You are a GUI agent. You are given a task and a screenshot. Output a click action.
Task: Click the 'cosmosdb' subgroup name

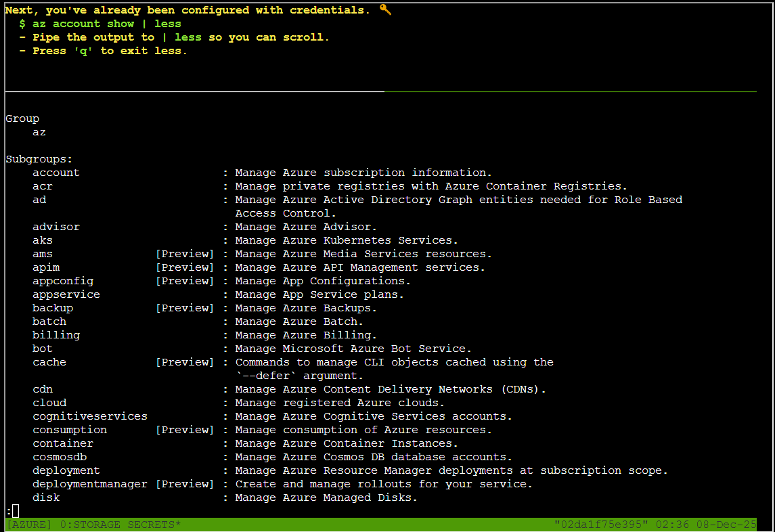click(x=60, y=457)
